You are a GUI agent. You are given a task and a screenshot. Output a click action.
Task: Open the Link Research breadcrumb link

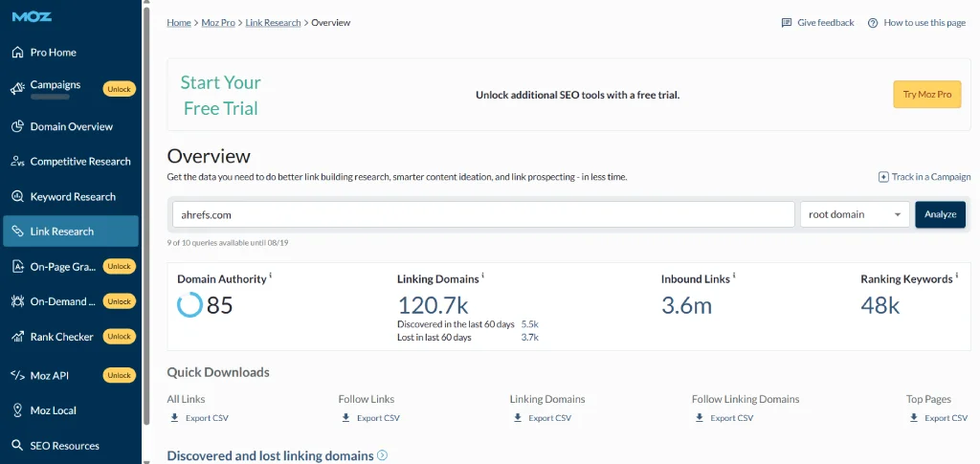point(273,22)
